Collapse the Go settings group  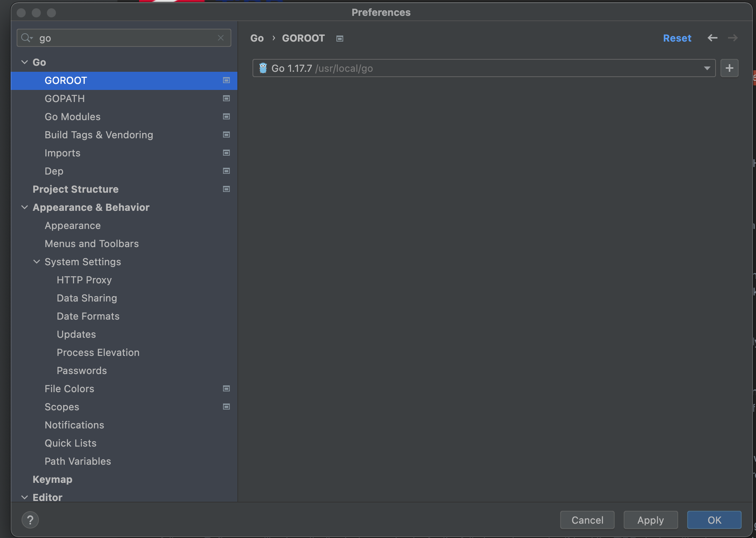coord(25,62)
